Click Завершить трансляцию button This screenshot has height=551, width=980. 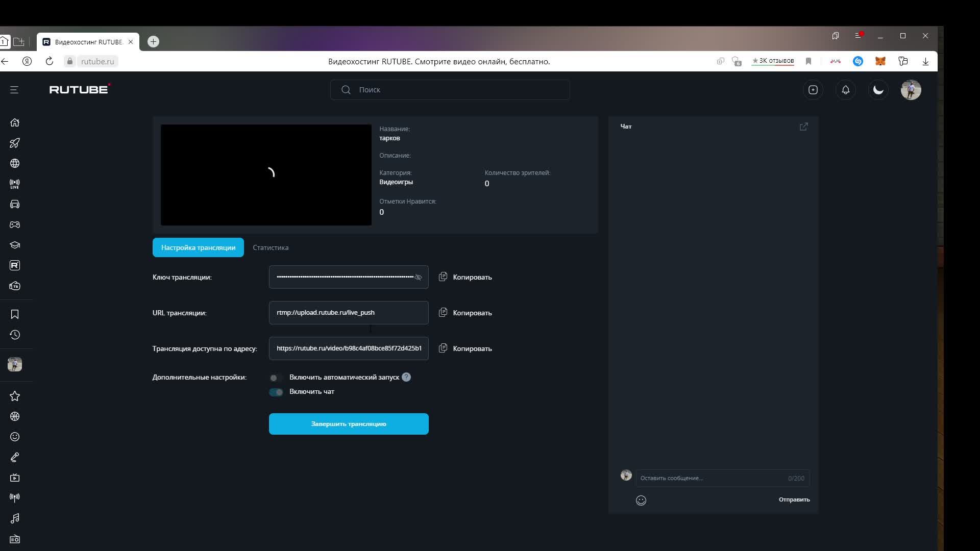coord(349,424)
